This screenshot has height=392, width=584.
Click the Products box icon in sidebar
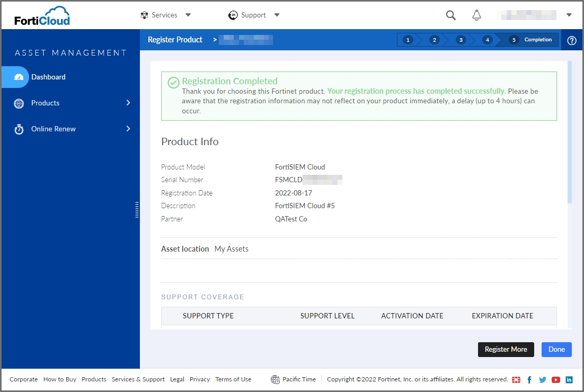(20, 103)
